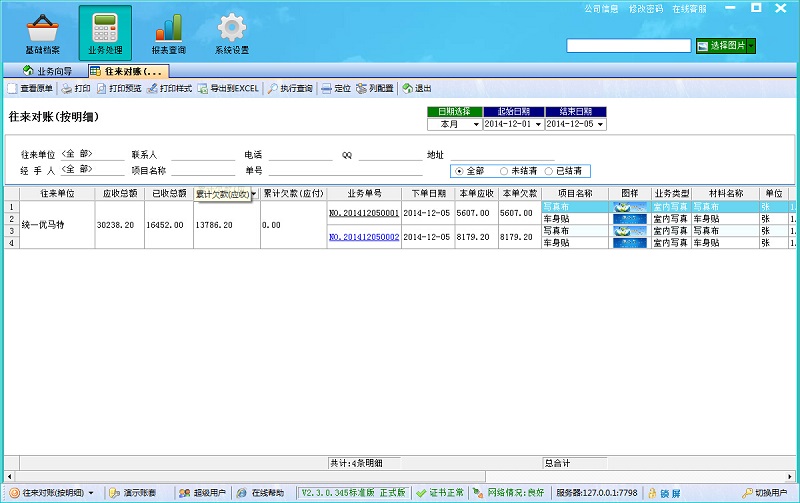Open 报表查询 bar chart icon
800x503 pixels.
(x=167, y=28)
